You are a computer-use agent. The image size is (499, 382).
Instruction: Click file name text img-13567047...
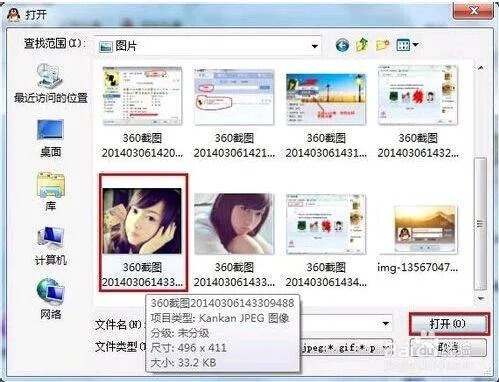click(x=418, y=267)
